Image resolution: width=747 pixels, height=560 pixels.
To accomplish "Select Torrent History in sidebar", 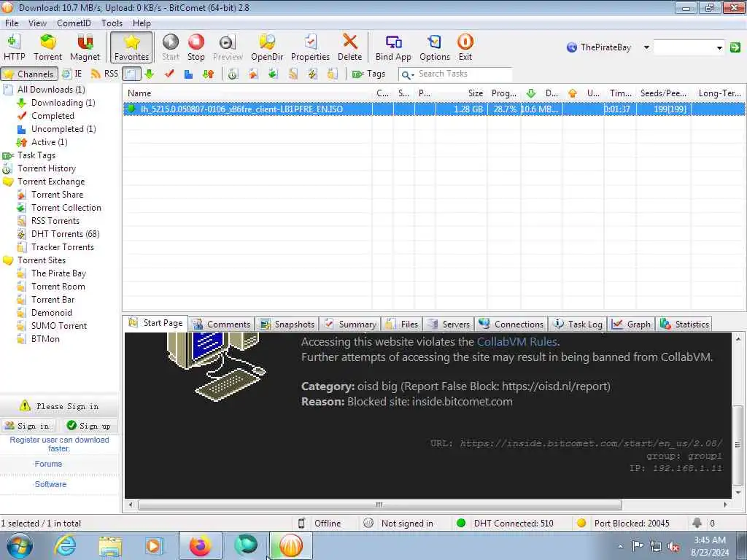I will 46,168.
